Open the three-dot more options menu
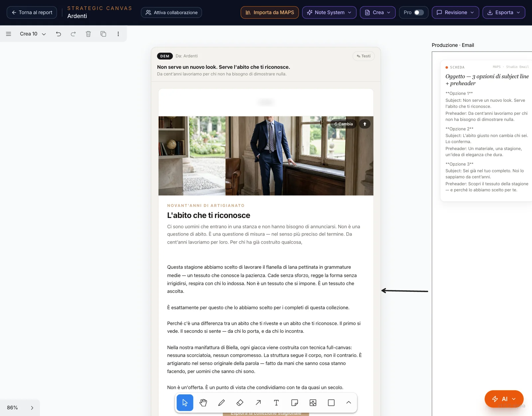Screen dimensions: 532x416 point(118,34)
